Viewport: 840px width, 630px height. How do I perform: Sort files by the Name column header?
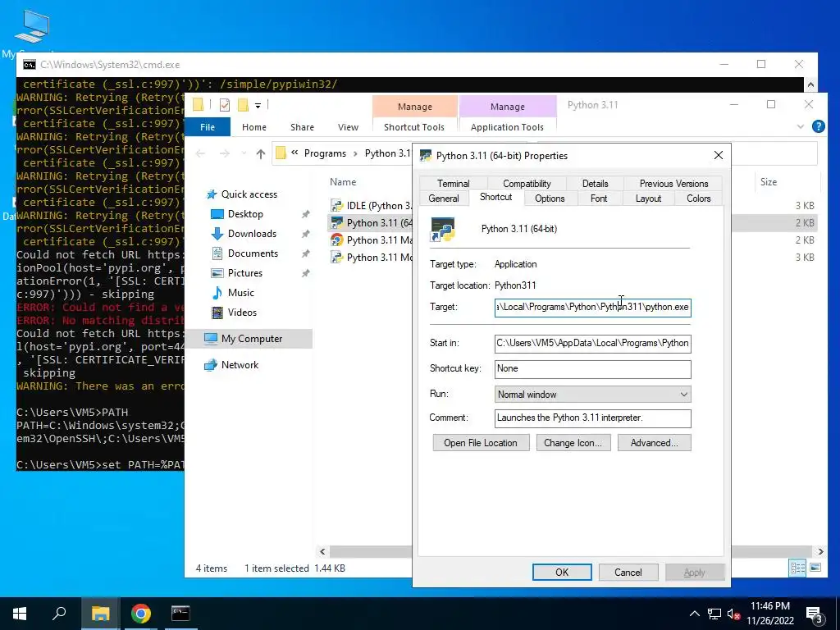343,182
